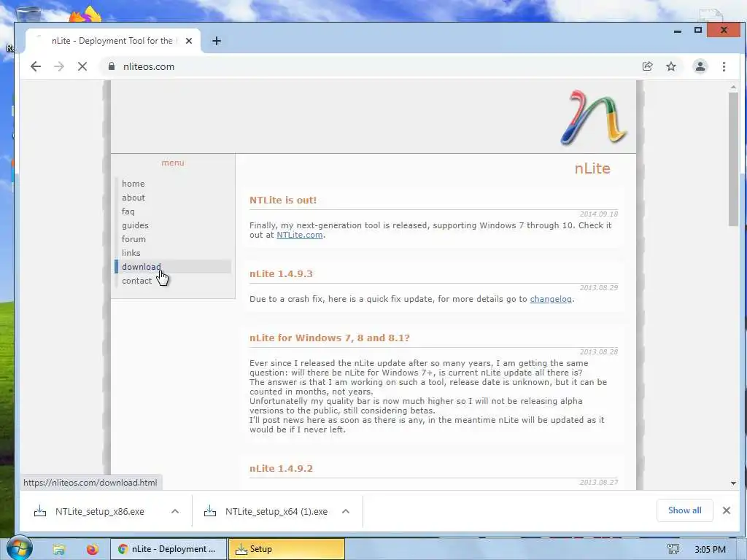The height and width of the screenshot is (560, 747).
Task: Open downloaded NTLite_setup_x86.exe
Action: pyautogui.click(x=99, y=511)
